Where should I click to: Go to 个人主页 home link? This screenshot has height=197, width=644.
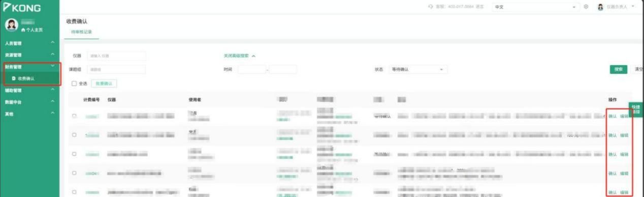click(31, 30)
